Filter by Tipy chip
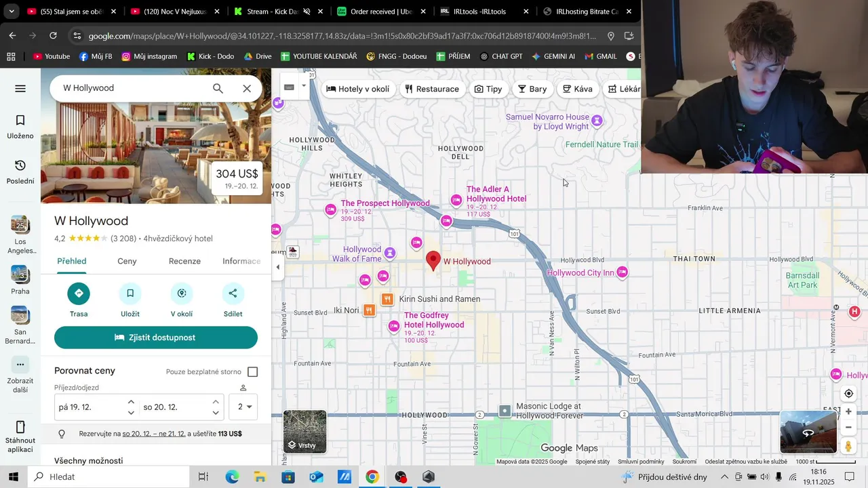This screenshot has height=488, width=868. click(x=488, y=89)
